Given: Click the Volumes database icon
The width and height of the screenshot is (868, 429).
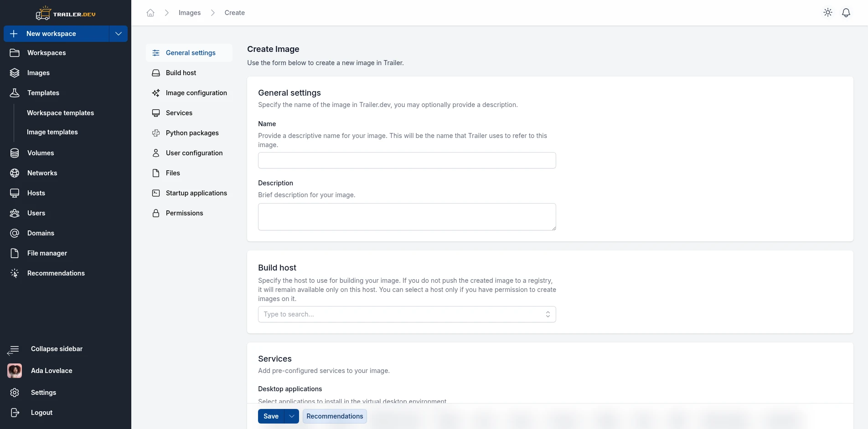Looking at the screenshot, I should tap(15, 153).
